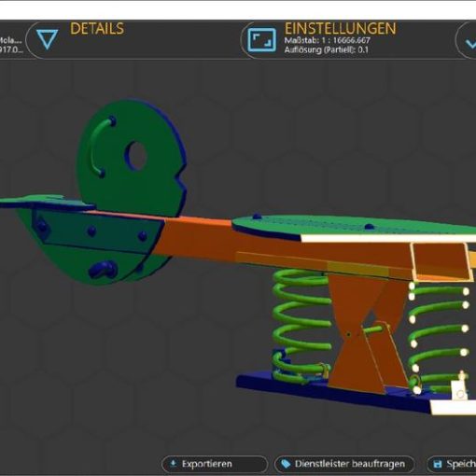Open the EINSTELLUNGEN panel heading
The image size is (476, 476).
tap(341, 29)
